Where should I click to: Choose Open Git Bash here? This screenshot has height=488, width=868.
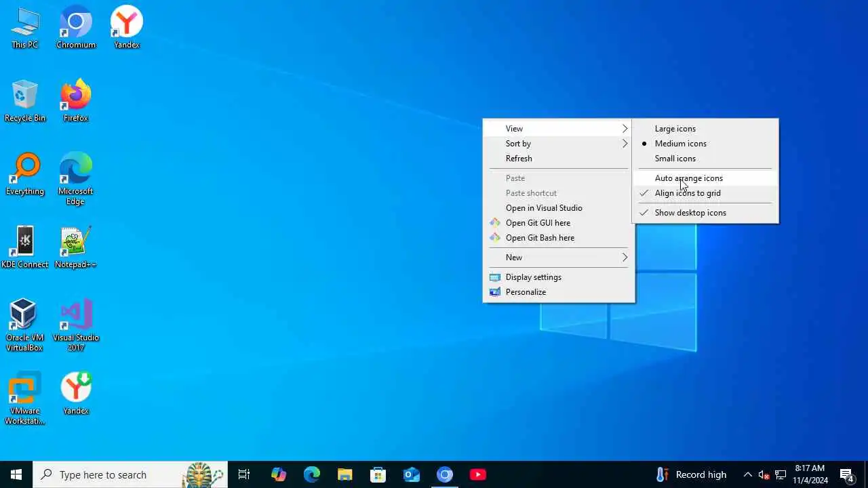click(558, 238)
